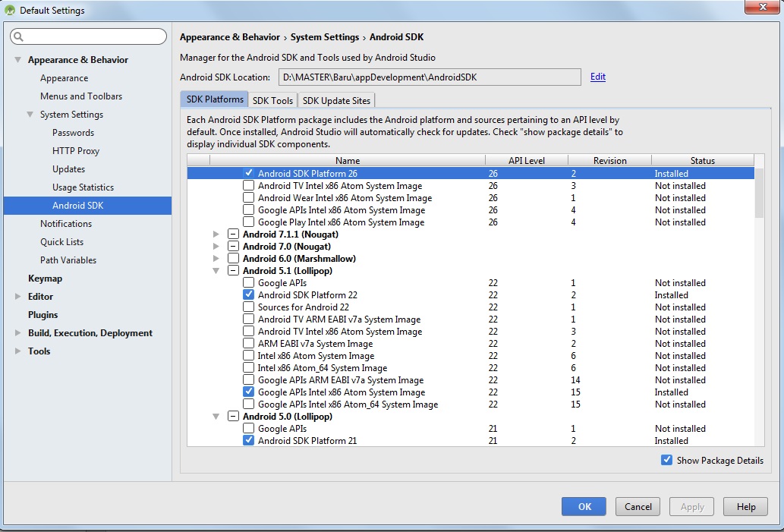Click the Android Studio icon in title bar
This screenshot has width=784, height=532.
tap(10, 10)
